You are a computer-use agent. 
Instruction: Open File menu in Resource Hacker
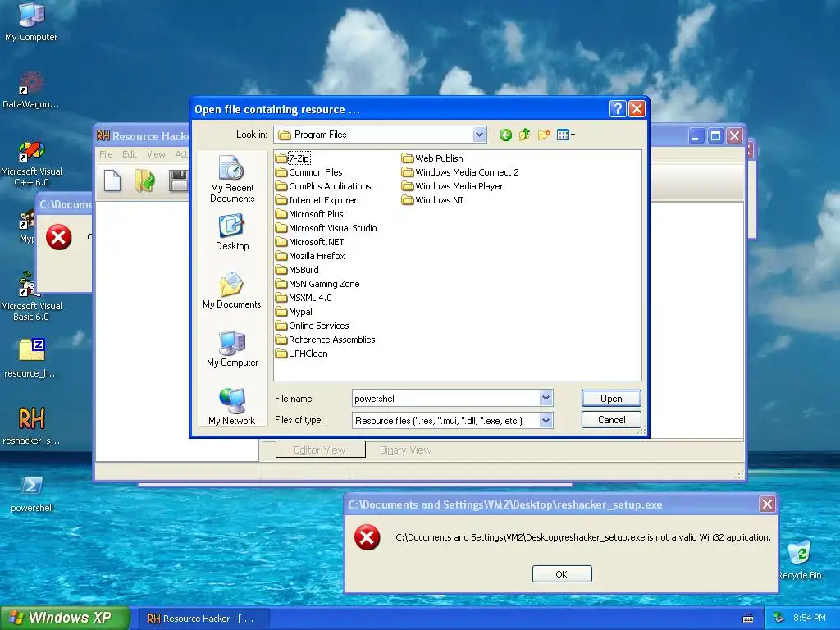(106, 154)
